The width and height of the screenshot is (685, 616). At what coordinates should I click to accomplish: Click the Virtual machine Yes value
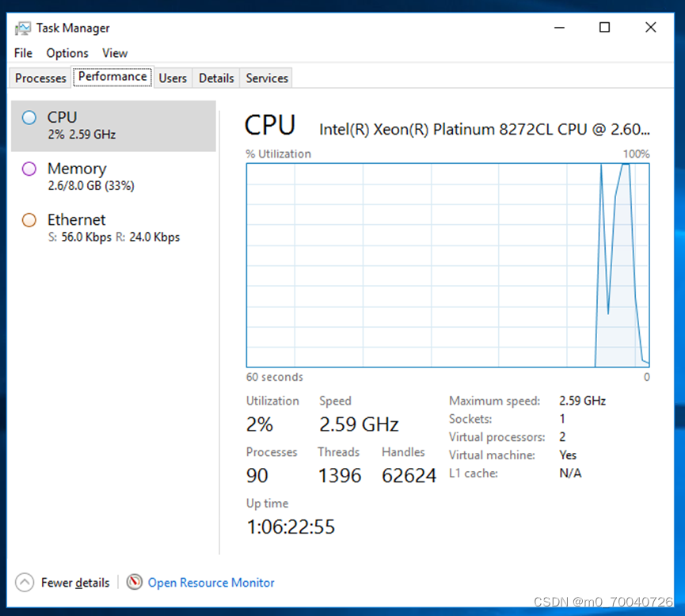click(x=568, y=455)
